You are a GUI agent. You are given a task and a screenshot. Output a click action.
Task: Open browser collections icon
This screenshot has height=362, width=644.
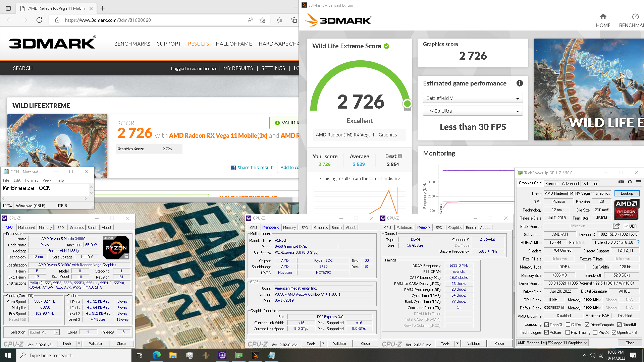point(294,20)
